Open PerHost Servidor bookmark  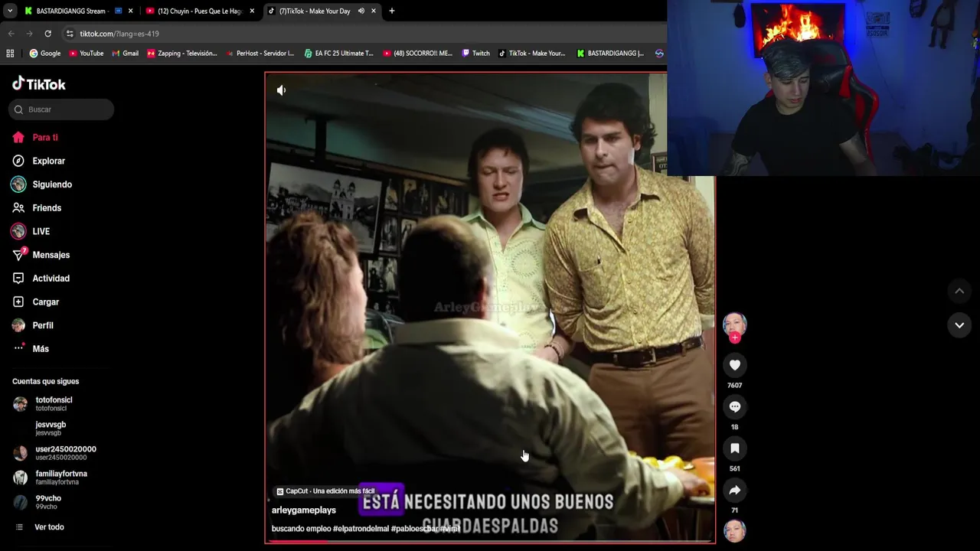click(x=260, y=54)
